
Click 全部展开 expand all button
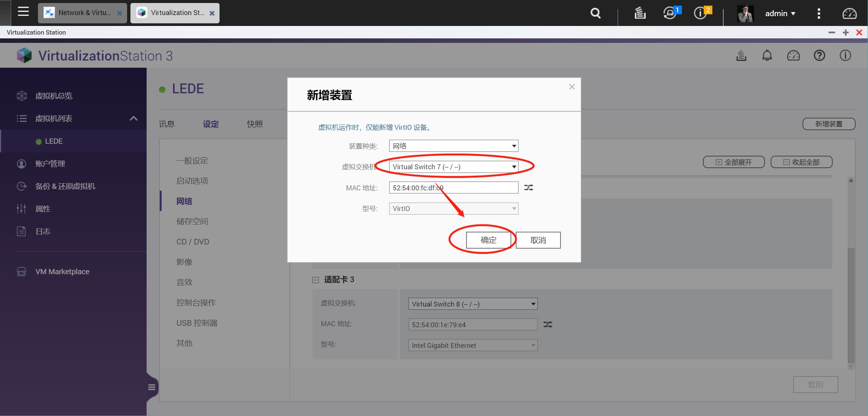coord(734,162)
